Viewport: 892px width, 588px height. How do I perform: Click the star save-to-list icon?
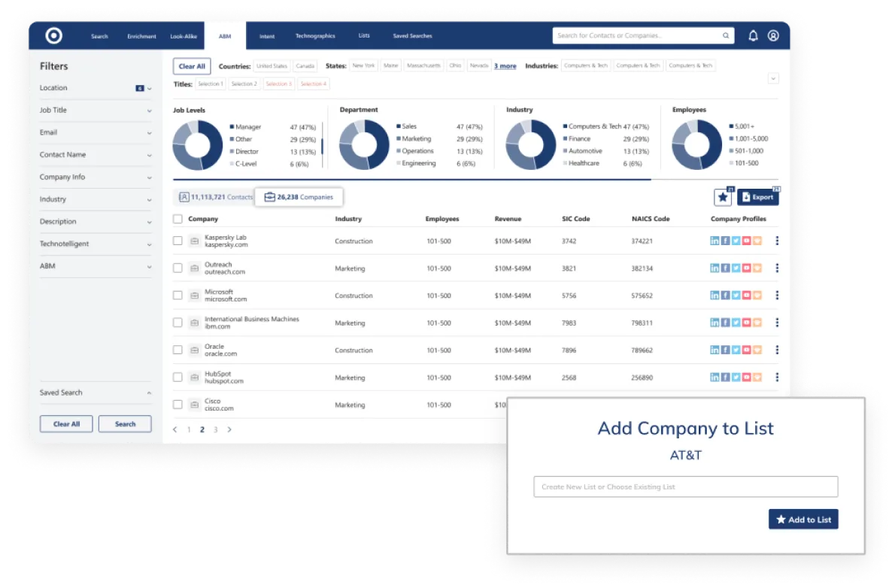pos(723,197)
